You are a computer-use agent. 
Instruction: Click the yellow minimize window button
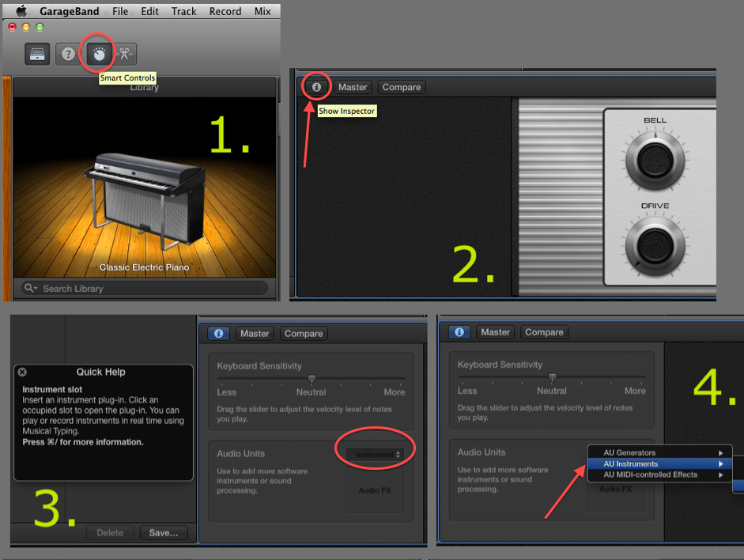coord(26,27)
